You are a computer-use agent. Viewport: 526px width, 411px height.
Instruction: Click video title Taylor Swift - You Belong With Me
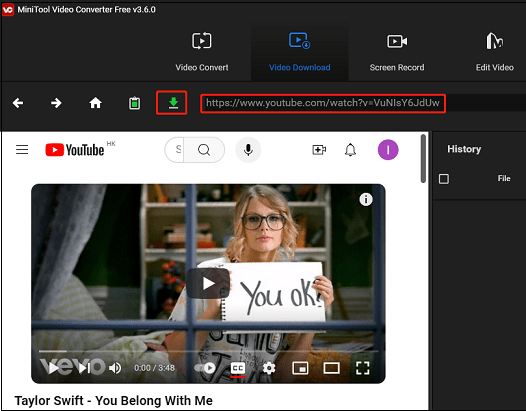(x=113, y=401)
